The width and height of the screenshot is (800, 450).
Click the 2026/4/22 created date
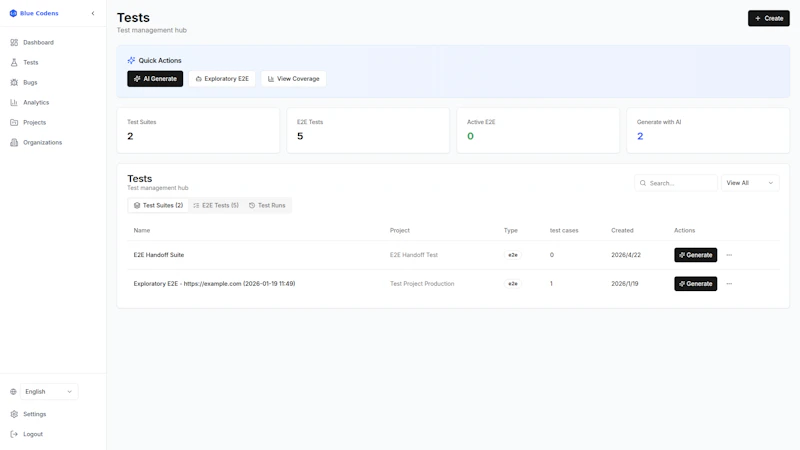(x=626, y=255)
